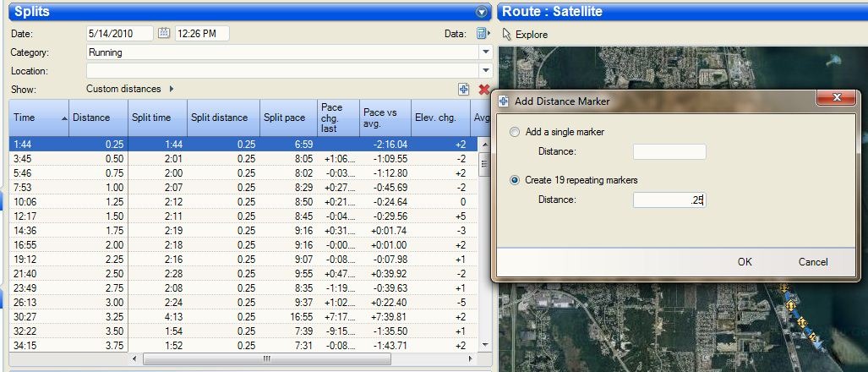Screen dimensions: 868x372
Task: Edit the date field 5/14/2010
Action: tap(119, 33)
